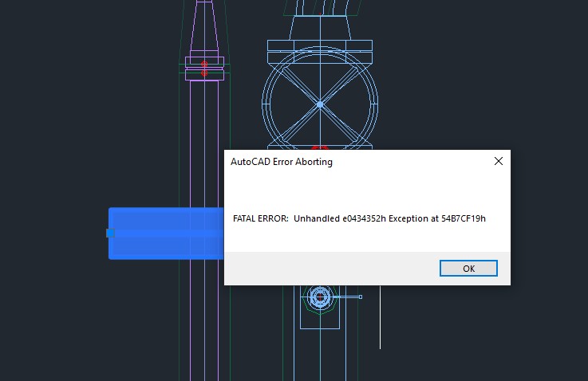Select the purple flange collar around red markers

pyautogui.click(x=205, y=69)
